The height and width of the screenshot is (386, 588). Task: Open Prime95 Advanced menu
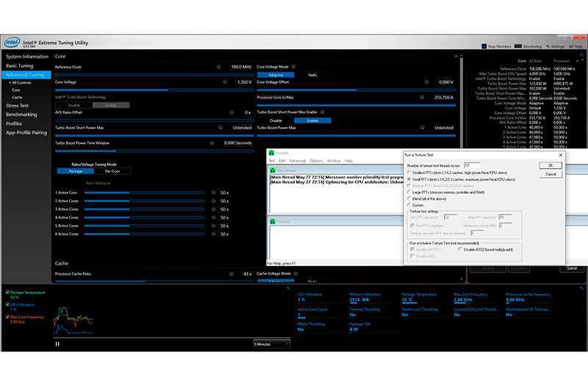(x=298, y=160)
